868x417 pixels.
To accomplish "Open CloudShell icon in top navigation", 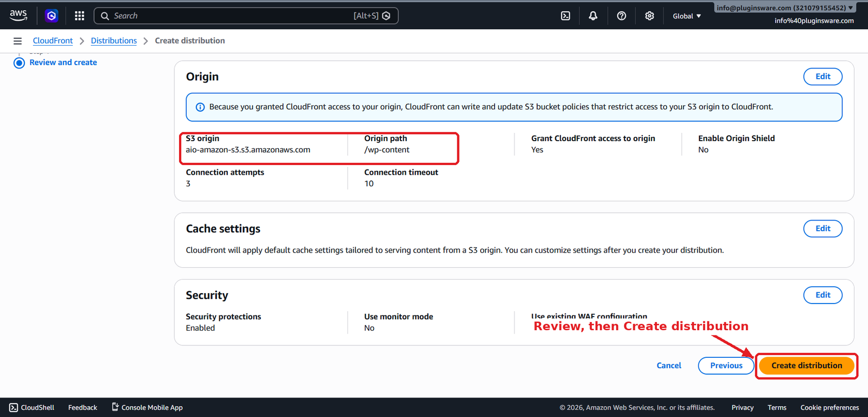I will click(565, 16).
